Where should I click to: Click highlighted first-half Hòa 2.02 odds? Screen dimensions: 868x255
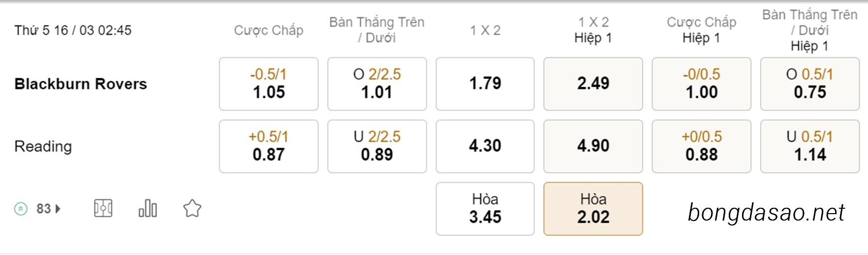point(593,209)
